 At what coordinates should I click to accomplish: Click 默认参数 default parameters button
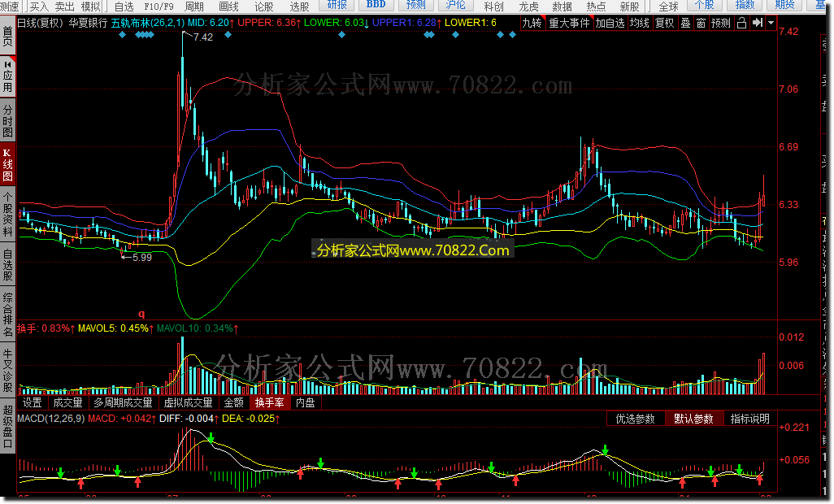coord(693,419)
